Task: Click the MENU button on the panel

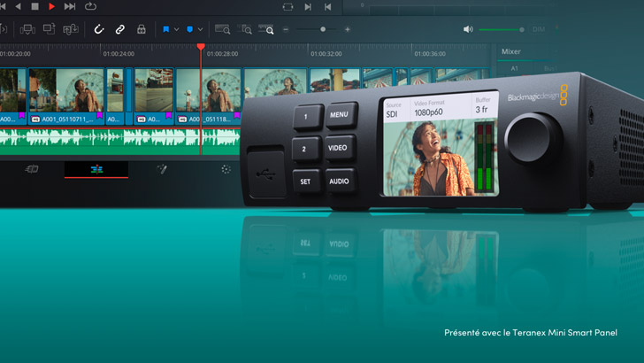Action: pos(340,115)
